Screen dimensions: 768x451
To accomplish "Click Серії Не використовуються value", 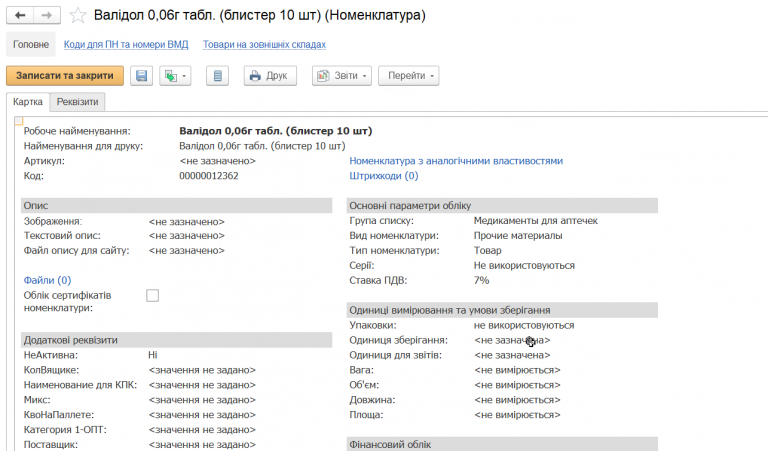I will 524,265.
